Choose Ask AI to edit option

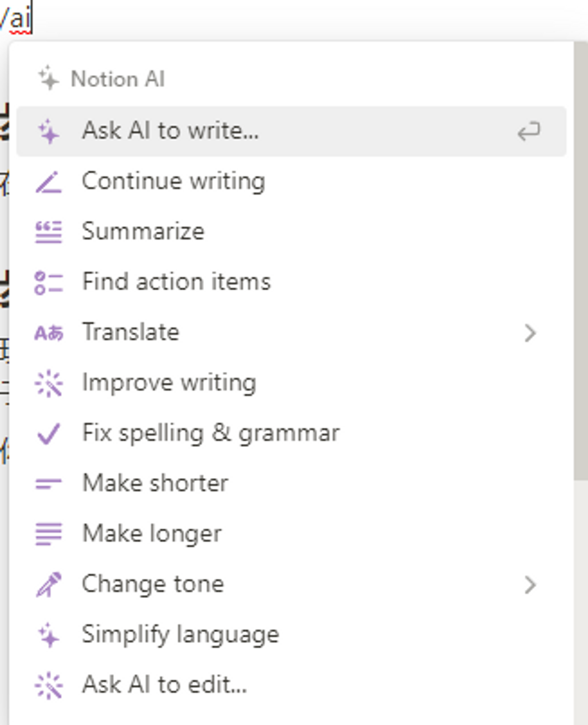165,685
